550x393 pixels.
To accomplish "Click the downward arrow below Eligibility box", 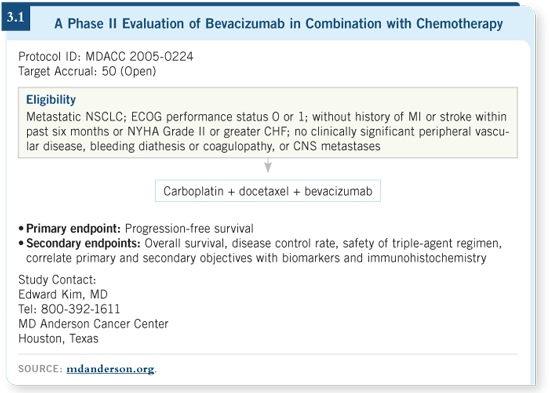I will click(x=268, y=165).
